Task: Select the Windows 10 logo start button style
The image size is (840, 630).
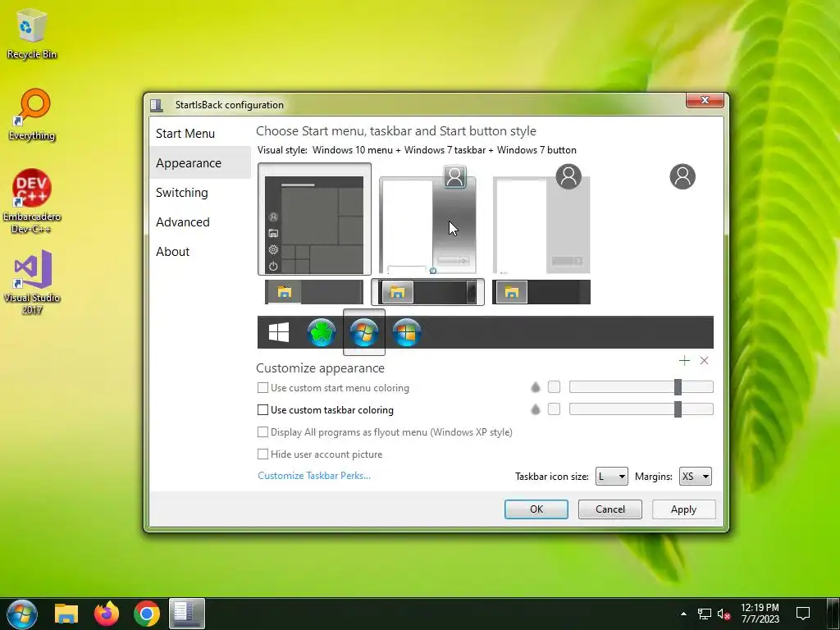Action: coord(279,332)
